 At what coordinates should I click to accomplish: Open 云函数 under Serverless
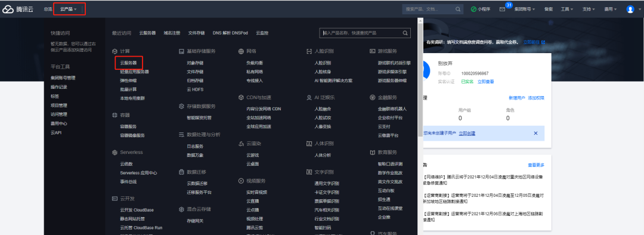pos(126,163)
